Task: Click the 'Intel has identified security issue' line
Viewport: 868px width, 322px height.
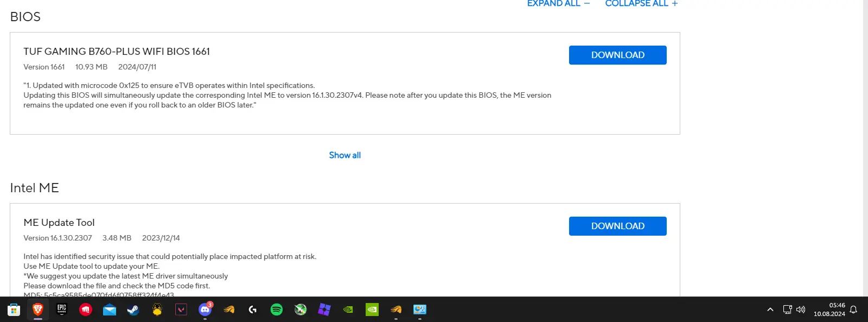Action: [170, 256]
